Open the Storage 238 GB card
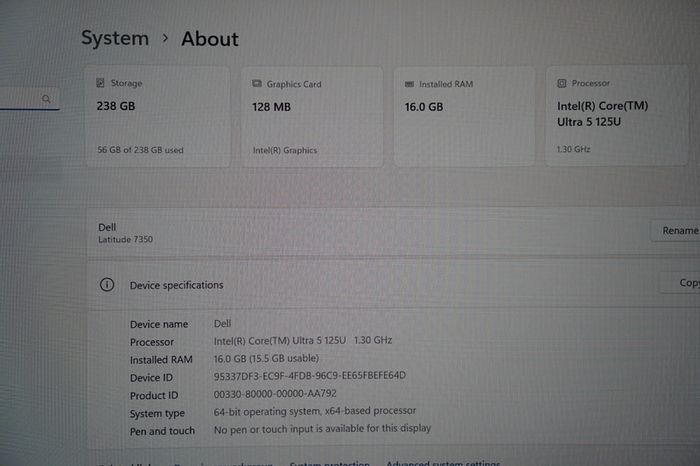 tap(158, 116)
